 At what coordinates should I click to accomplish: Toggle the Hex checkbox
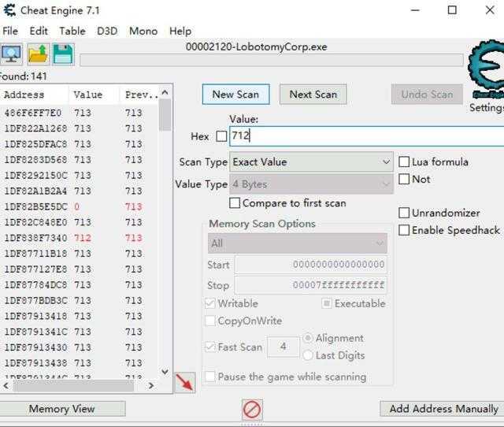coord(221,136)
